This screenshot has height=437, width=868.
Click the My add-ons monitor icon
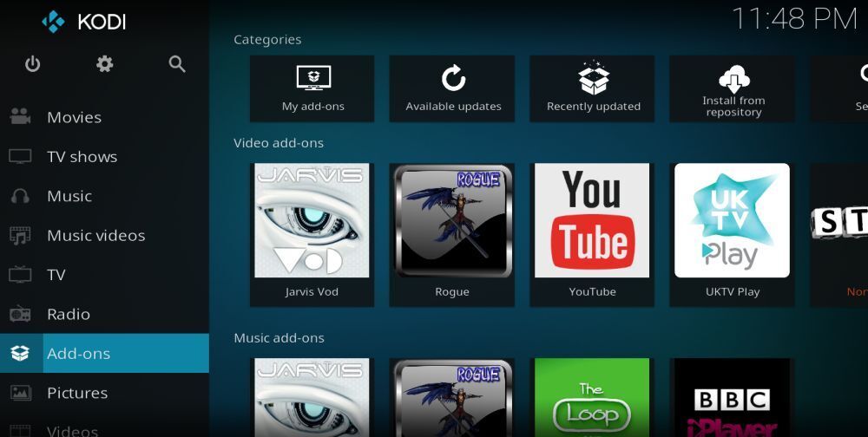[x=313, y=78]
